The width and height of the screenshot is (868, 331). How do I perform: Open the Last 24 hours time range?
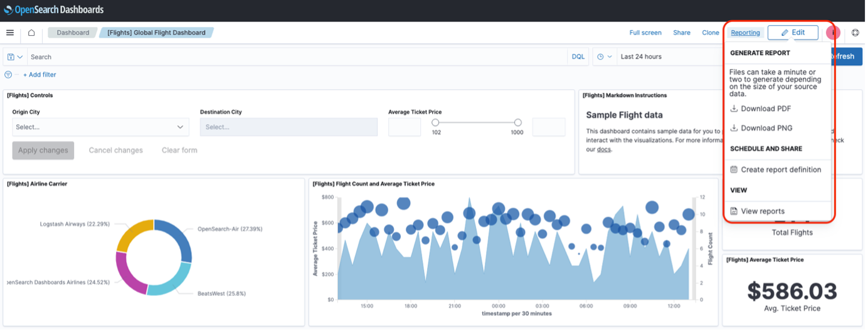pyautogui.click(x=670, y=56)
